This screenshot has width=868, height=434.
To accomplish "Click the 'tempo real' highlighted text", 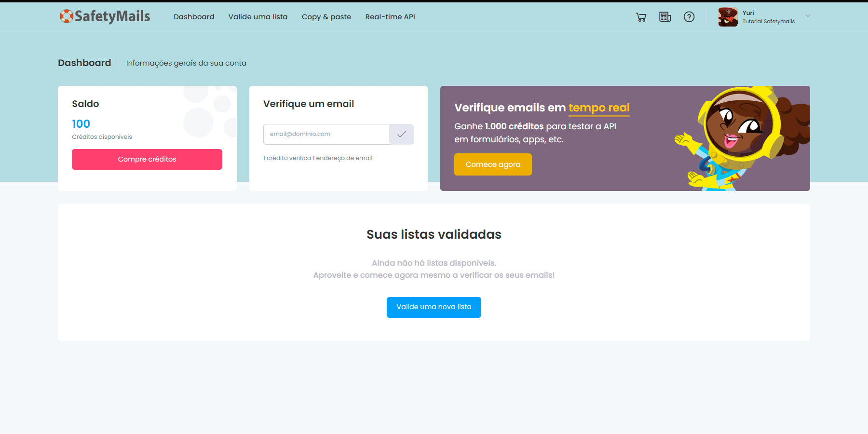I will 599,108.
